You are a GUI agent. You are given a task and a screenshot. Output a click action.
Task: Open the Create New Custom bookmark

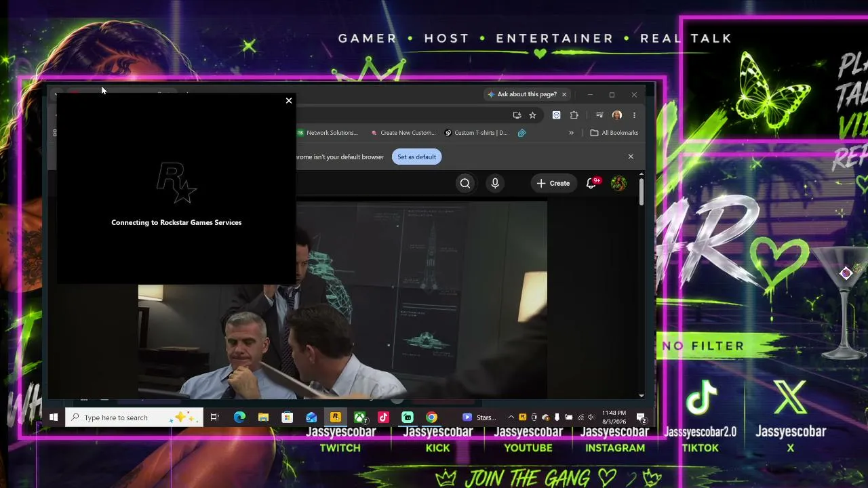pyautogui.click(x=403, y=133)
